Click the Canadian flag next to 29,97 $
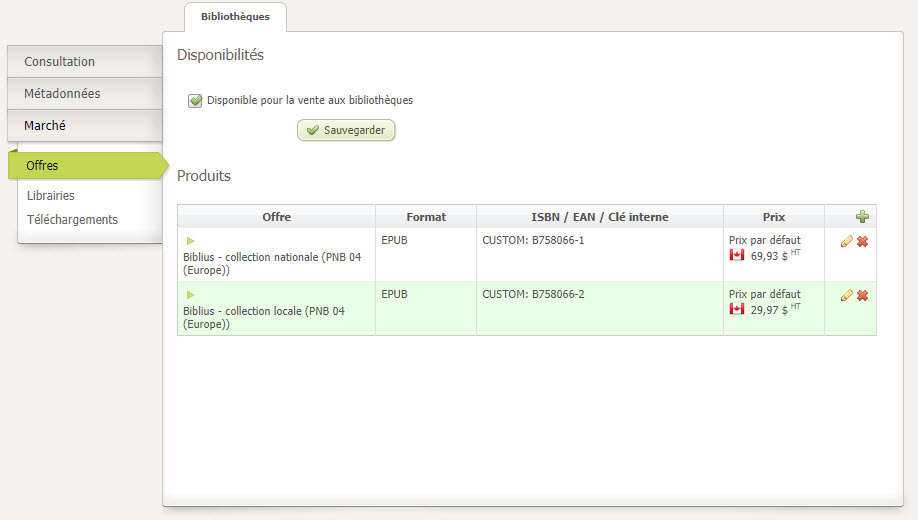918x520 pixels. tap(737, 310)
